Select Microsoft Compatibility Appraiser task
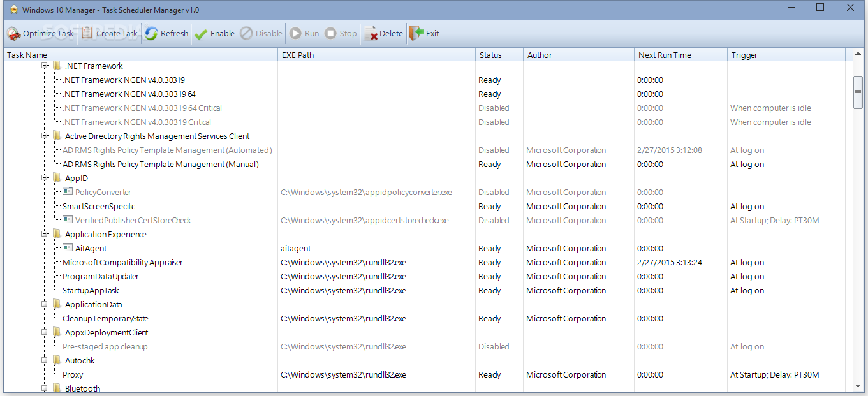 coord(122,262)
